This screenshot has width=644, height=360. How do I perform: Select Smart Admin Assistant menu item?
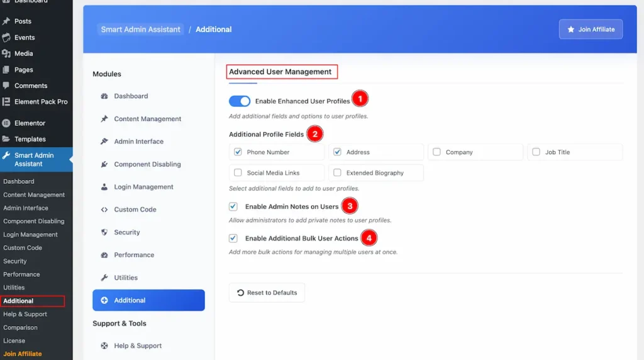[36, 159]
